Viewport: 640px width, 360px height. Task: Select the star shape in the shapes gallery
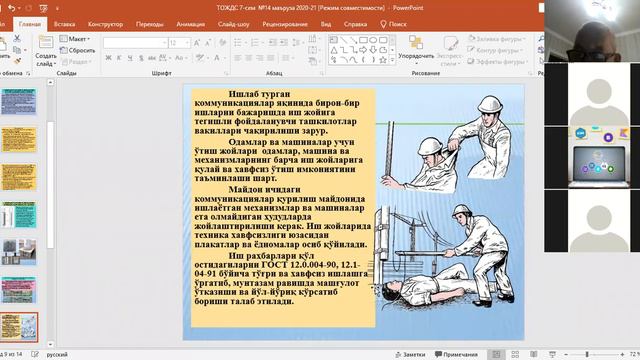(383, 60)
